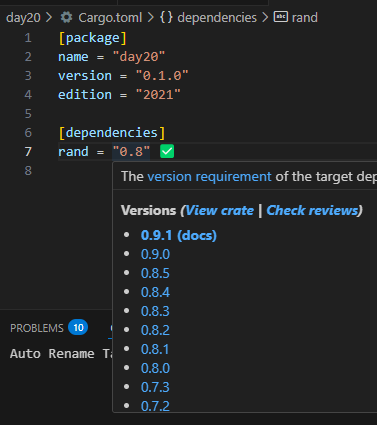Image resolution: width=377 pixels, height=425 pixels.
Task: Click the edition key on line 4
Action: [85, 95]
